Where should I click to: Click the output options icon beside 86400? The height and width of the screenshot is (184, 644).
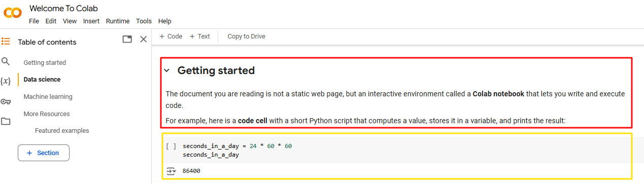(x=171, y=171)
